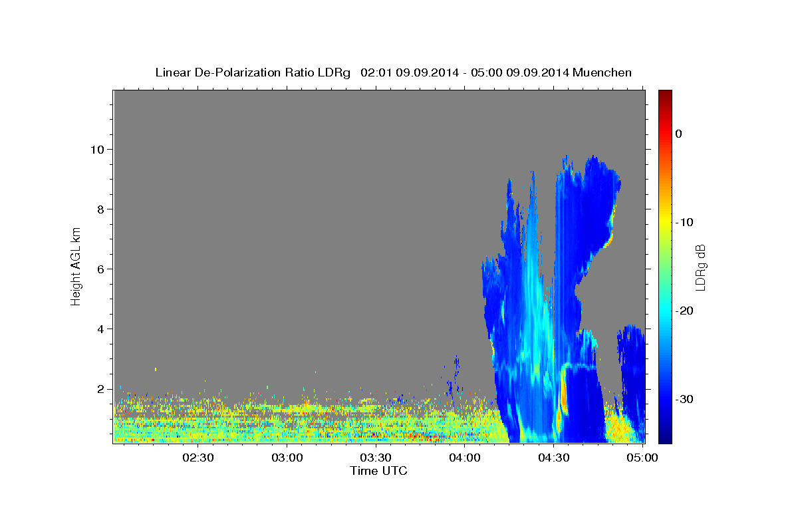Screen dimensions: 798x532
Task: Click the 04:00 time axis label
Action: click(x=465, y=458)
